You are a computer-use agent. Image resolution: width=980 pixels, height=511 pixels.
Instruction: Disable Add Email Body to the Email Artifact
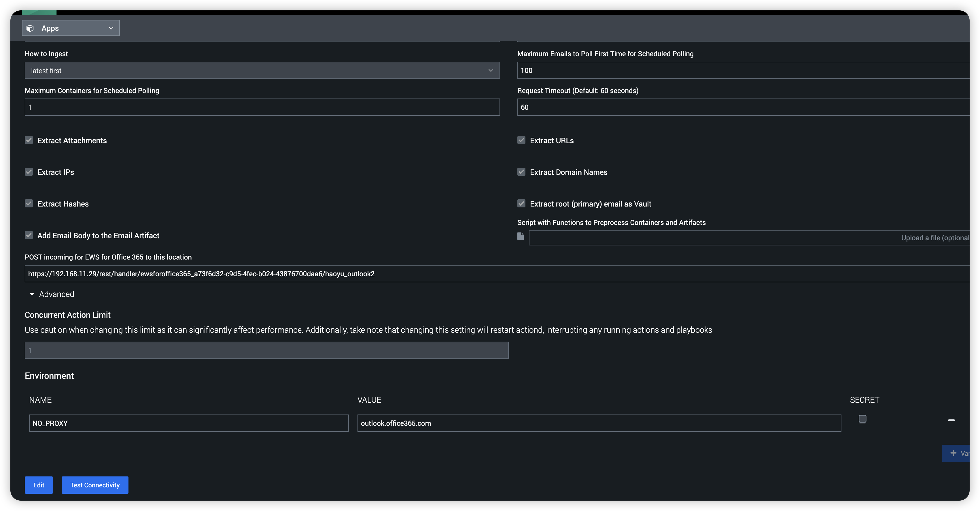point(29,235)
